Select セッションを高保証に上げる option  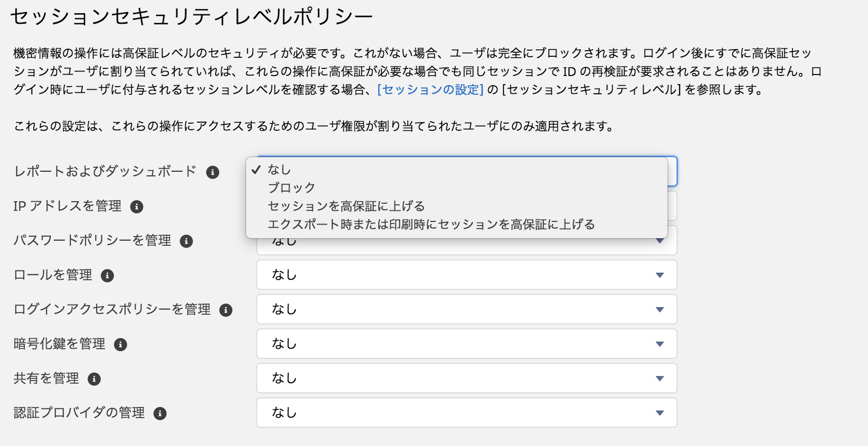point(346,206)
